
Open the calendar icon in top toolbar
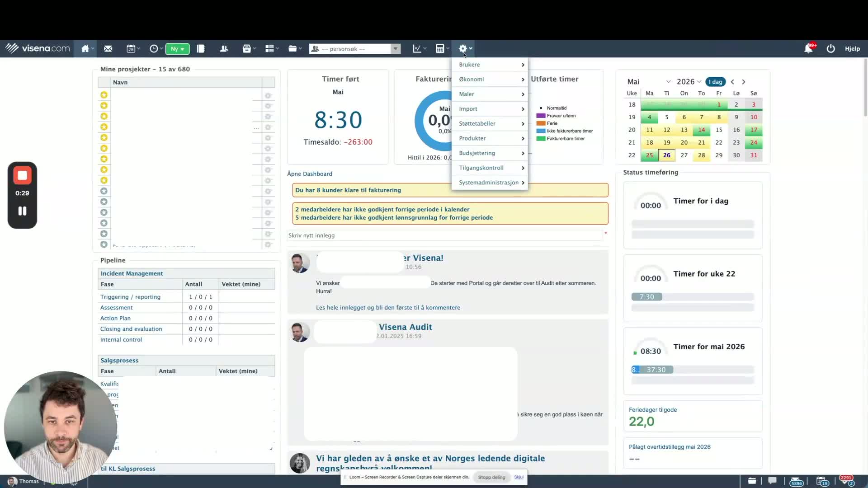131,49
